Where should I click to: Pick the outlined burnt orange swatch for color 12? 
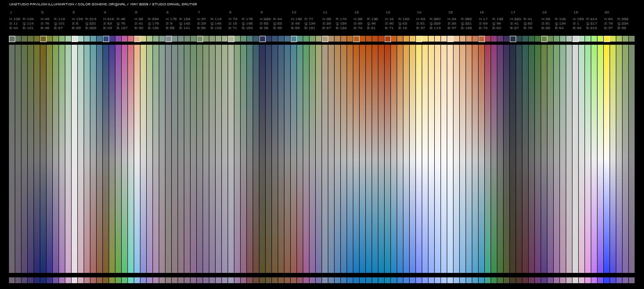pos(356,39)
